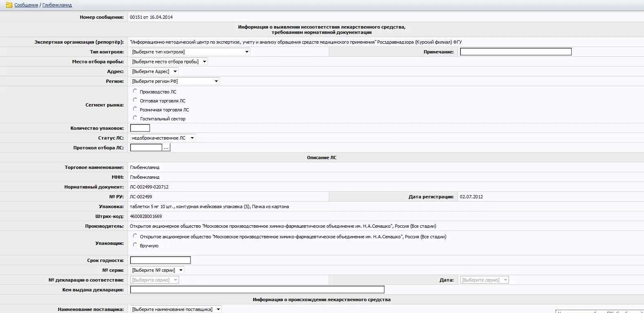Click the Количество упаковок input field
This screenshot has height=313, width=644.
pos(140,128)
